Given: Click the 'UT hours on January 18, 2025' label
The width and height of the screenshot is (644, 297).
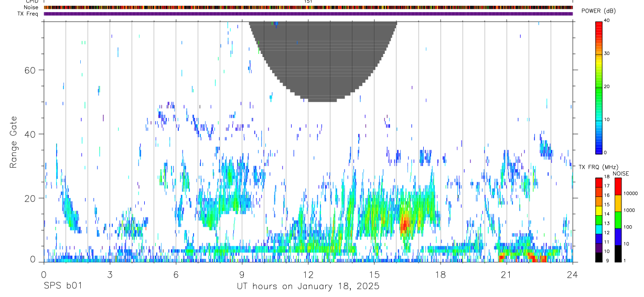Looking at the screenshot, I should click(x=308, y=287).
